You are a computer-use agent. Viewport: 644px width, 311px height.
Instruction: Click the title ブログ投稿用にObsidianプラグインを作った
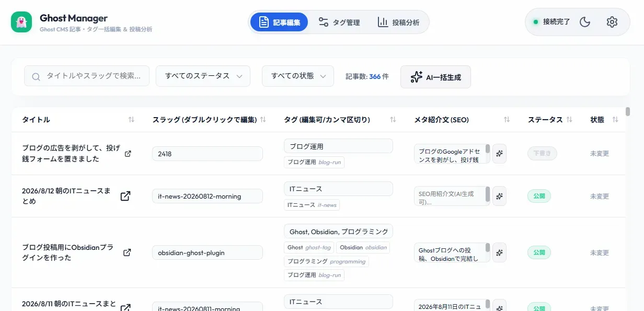[x=67, y=252]
